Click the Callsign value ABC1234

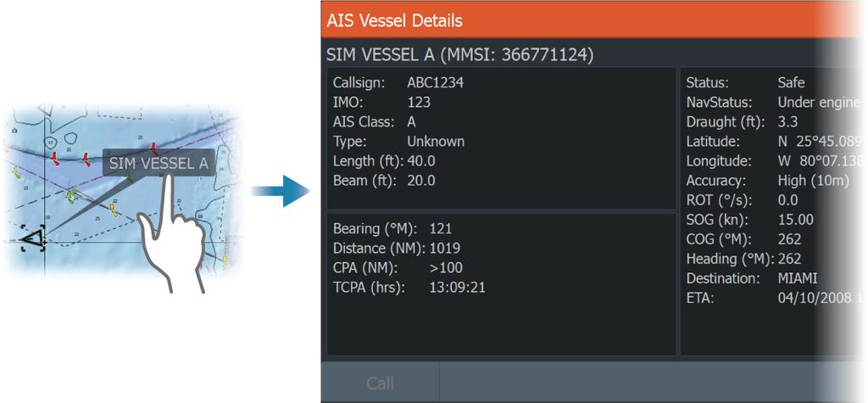click(435, 82)
